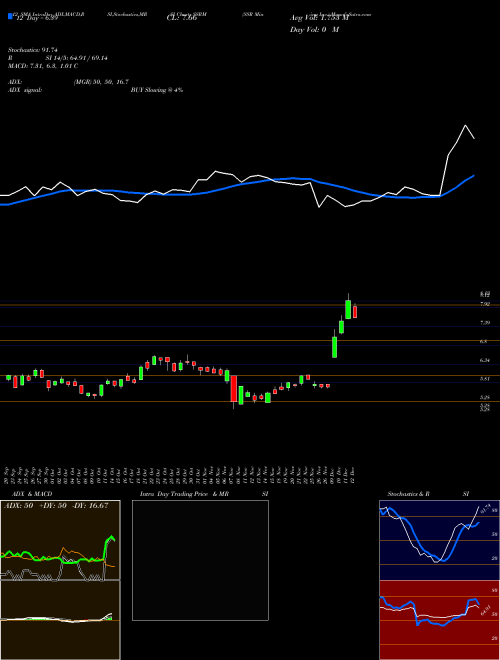Click the 'CL: 7.66' closing price text
The height and width of the screenshot is (660, 500).
click(182, 19)
